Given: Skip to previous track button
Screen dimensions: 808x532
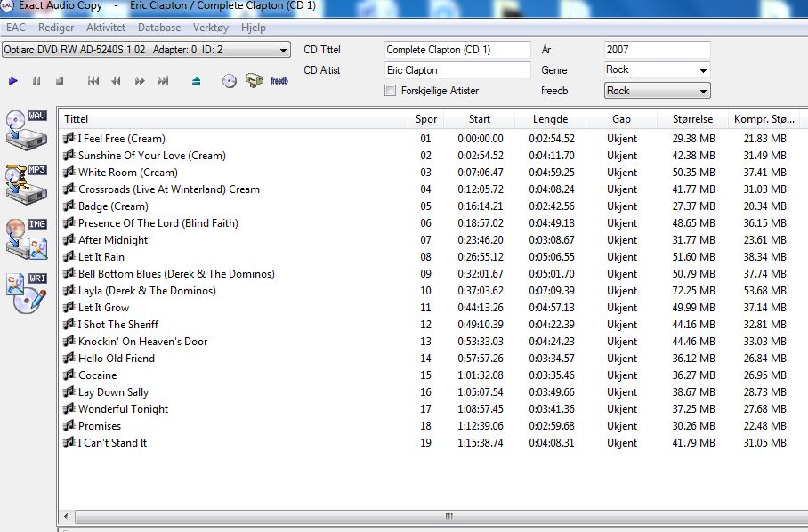Looking at the screenshot, I should (93, 81).
